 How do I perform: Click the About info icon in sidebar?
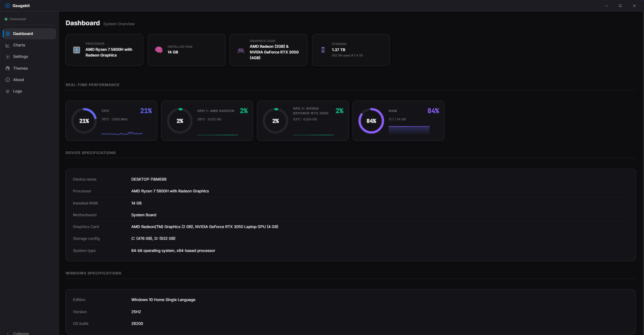point(8,80)
